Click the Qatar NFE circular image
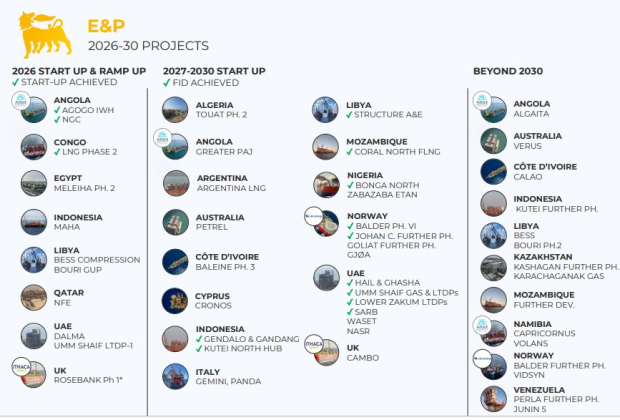 (x=33, y=296)
